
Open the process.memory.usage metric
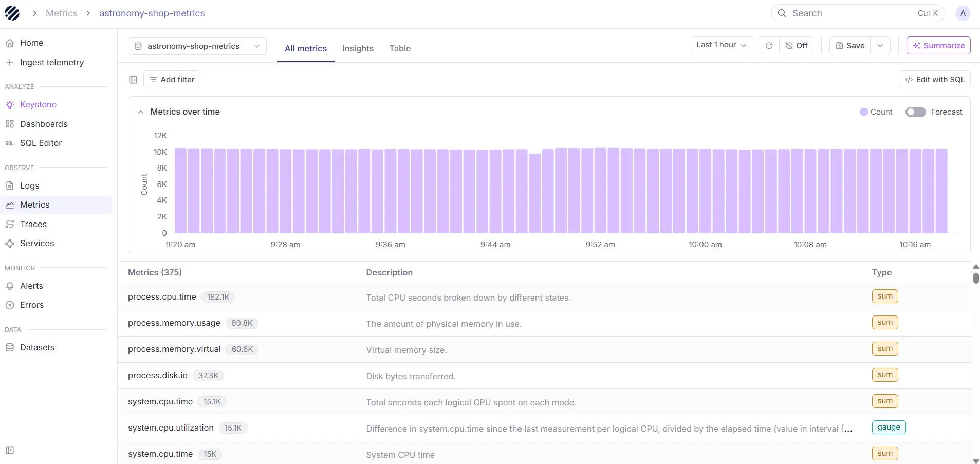click(x=544, y=323)
